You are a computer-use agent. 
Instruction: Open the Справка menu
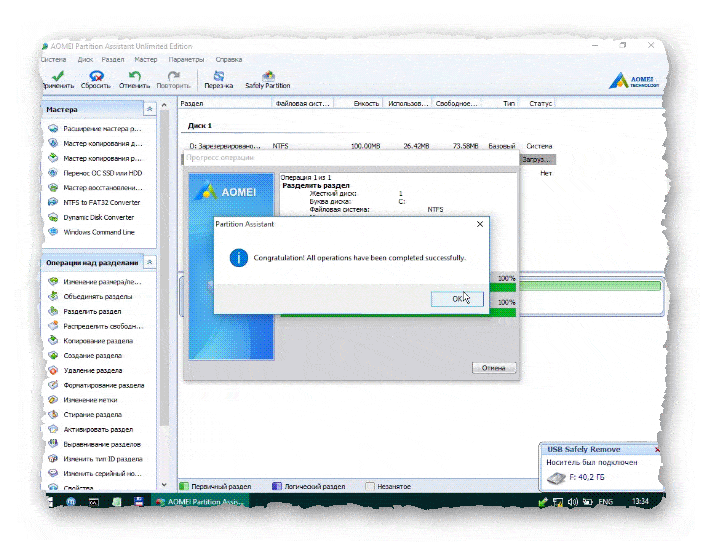tap(229, 59)
